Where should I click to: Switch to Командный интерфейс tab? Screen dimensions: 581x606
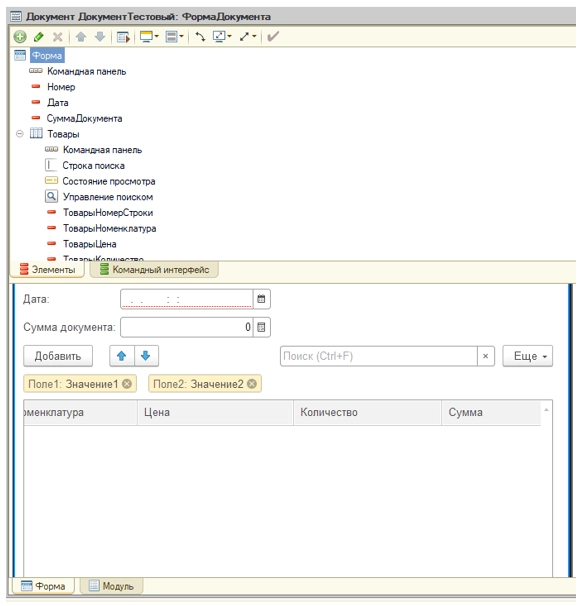coord(154,270)
